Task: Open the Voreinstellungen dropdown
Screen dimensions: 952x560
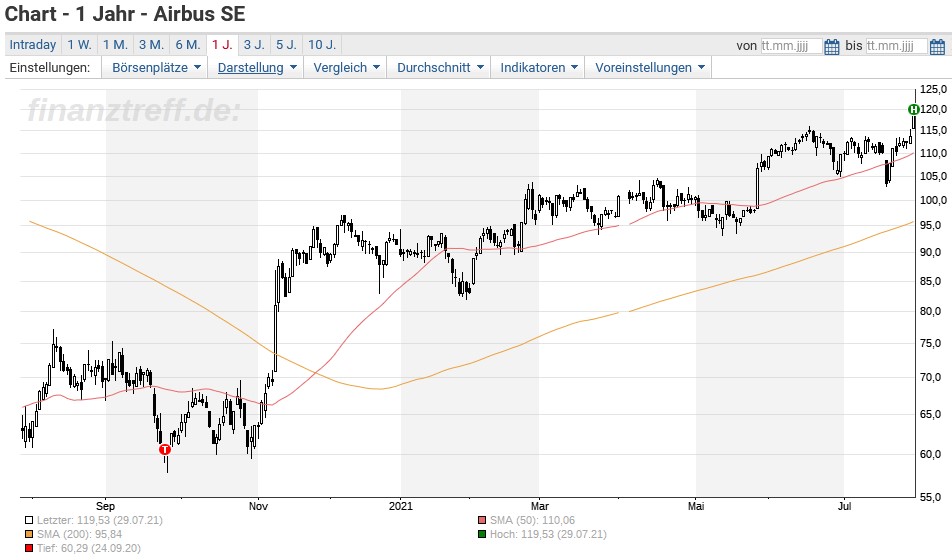Action: click(649, 67)
